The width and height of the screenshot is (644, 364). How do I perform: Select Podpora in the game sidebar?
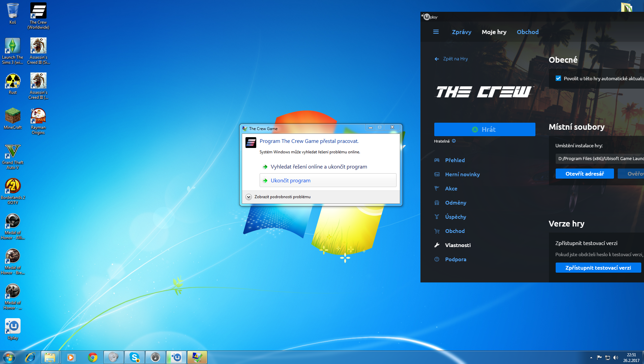pos(456,260)
